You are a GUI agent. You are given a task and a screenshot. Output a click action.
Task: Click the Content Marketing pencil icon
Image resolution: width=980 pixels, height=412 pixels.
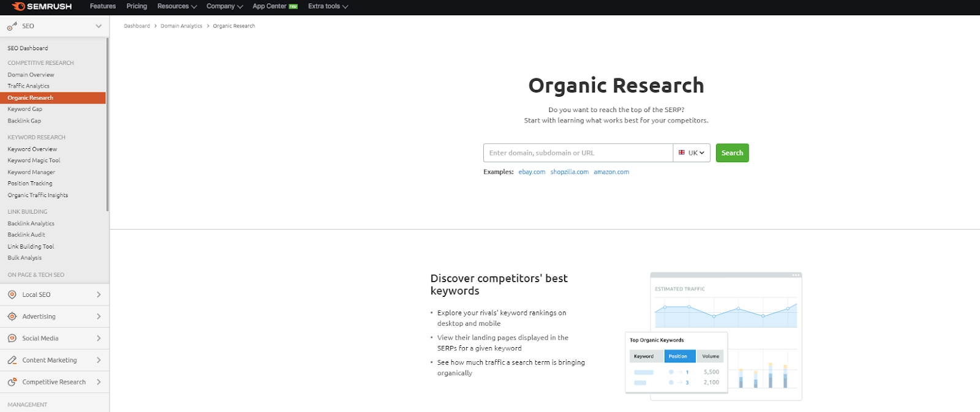[12, 360]
